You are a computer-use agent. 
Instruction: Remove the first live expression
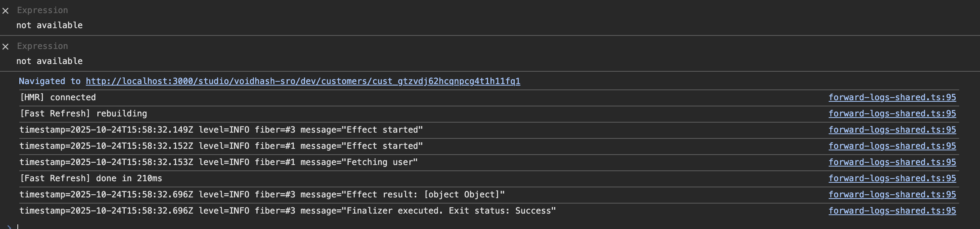point(5,11)
